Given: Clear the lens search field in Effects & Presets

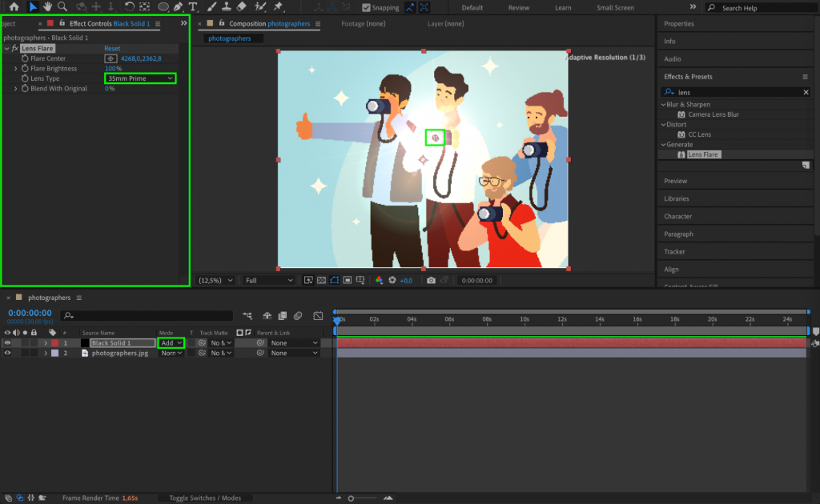Looking at the screenshot, I should point(808,91).
